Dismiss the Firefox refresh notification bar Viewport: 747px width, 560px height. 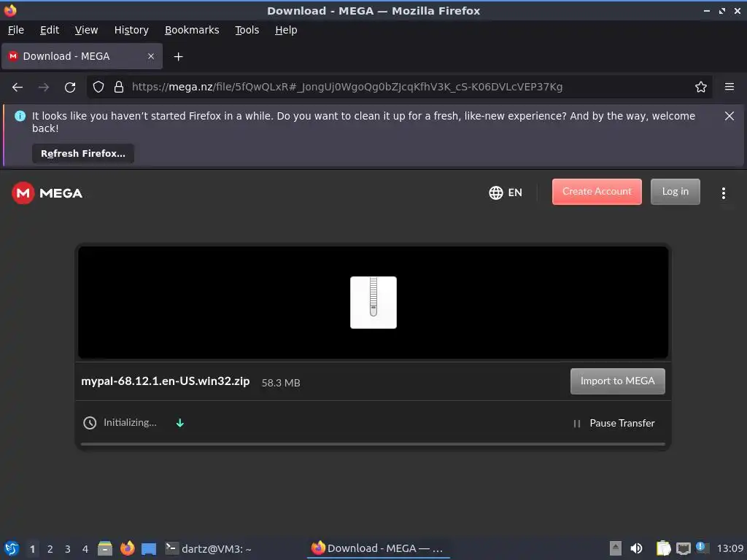pyautogui.click(x=729, y=116)
